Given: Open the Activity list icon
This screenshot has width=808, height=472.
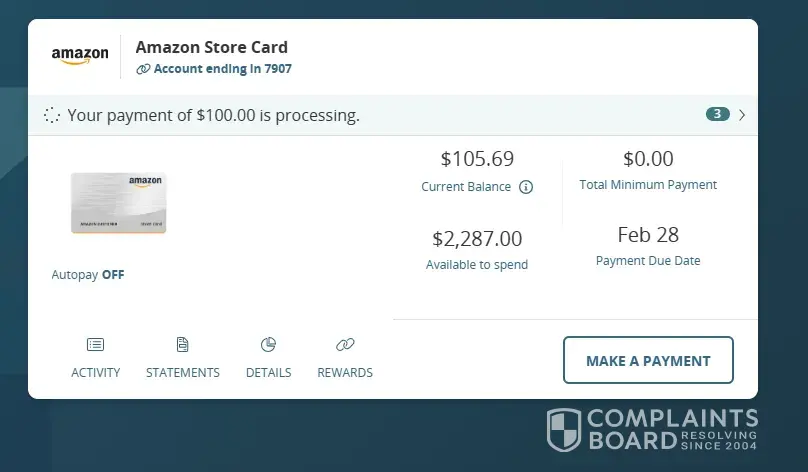Looking at the screenshot, I should [95, 345].
